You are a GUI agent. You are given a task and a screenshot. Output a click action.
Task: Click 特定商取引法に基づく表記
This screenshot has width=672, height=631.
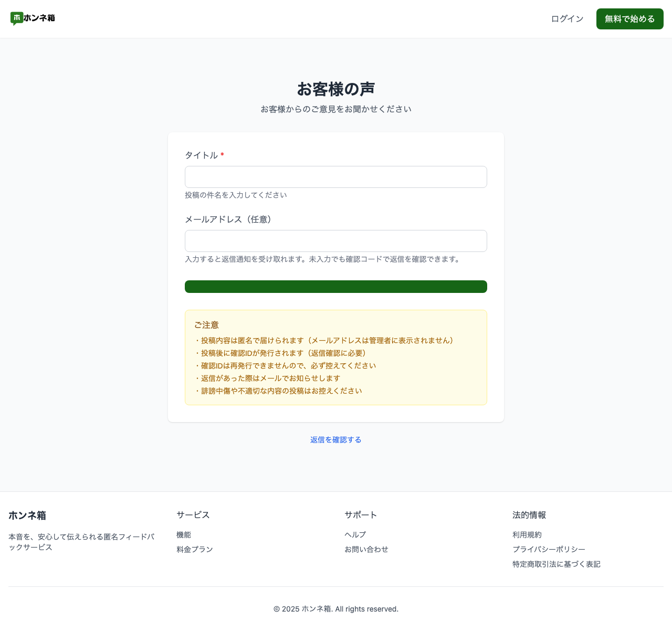tap(556, 564)
